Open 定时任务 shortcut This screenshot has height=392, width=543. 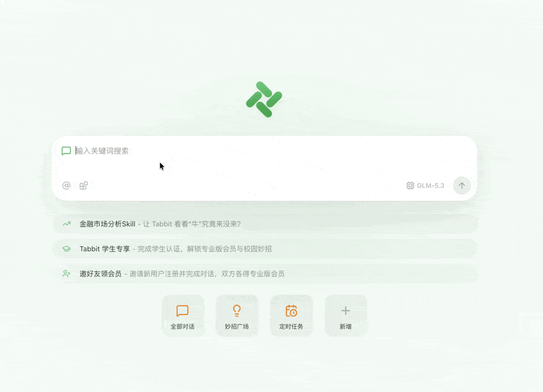(x=291, y=316)
